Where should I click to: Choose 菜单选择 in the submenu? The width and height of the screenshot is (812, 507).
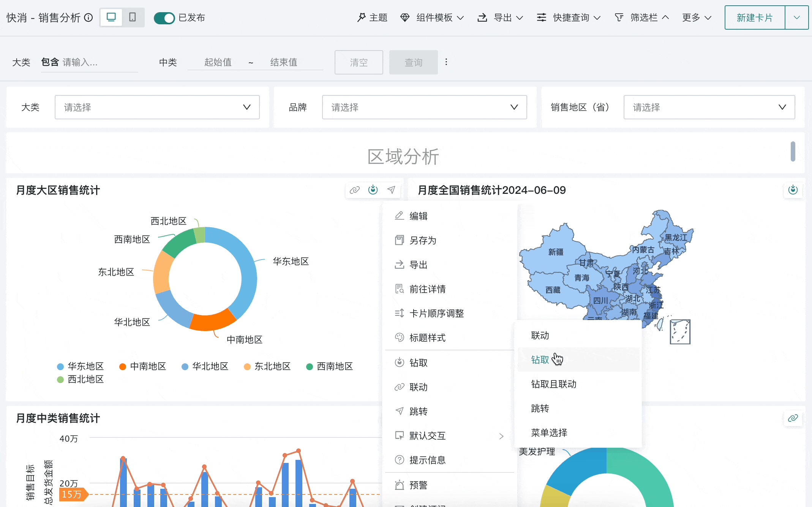pos(578,433)
